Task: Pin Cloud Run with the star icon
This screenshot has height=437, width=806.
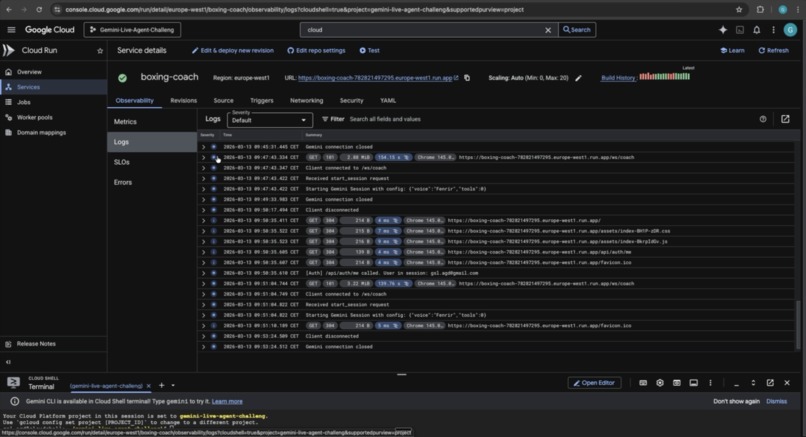Action: (x=100, y=50)
